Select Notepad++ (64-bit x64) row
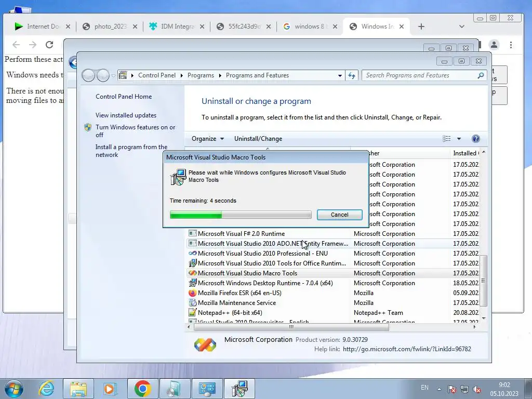This screenshot has width=532, height=399. point(333,312)
